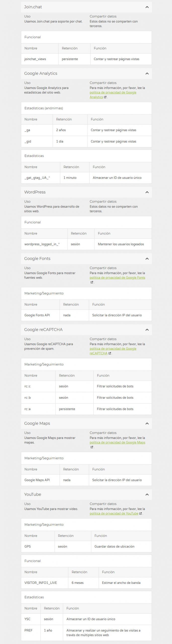Screen dimensions: 172x644
Task: Select the YSC cookie name cell
Action: [x=31, y=619]
